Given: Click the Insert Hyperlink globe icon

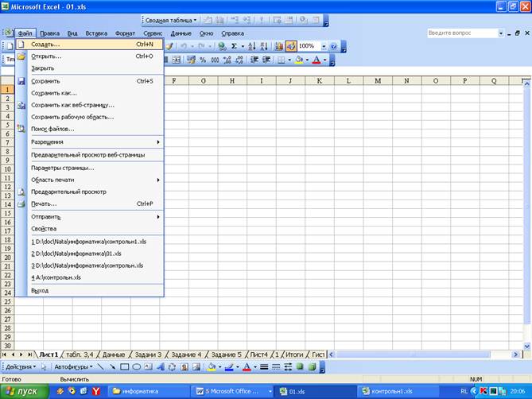Looking at the screenshot, I should tap(222, 46).
